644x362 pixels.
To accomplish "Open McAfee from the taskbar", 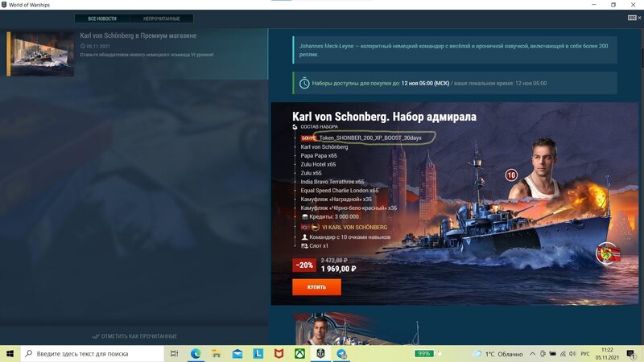I will (279, 353).
